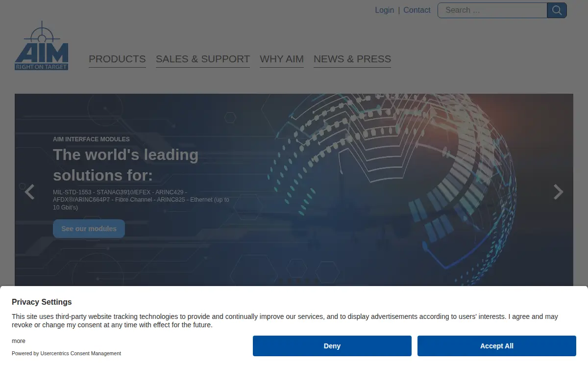Open the Contact link
This screenshot has width=588, height=368.
pos(417,10)
